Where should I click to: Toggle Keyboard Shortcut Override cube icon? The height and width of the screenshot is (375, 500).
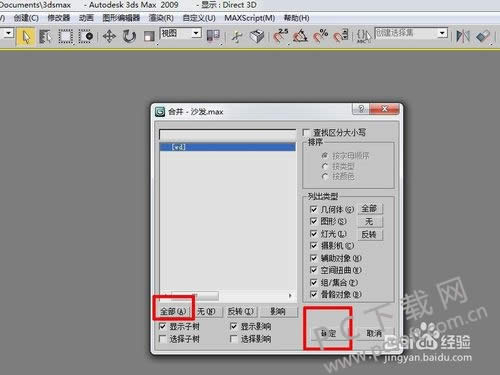(257, 36)
